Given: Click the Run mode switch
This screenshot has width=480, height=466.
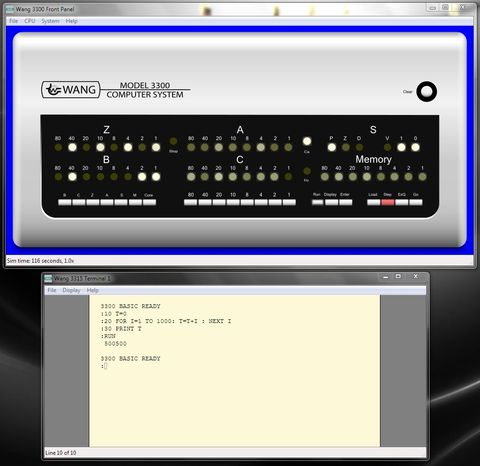Looking at the screenshot, I should coord(317,202).
